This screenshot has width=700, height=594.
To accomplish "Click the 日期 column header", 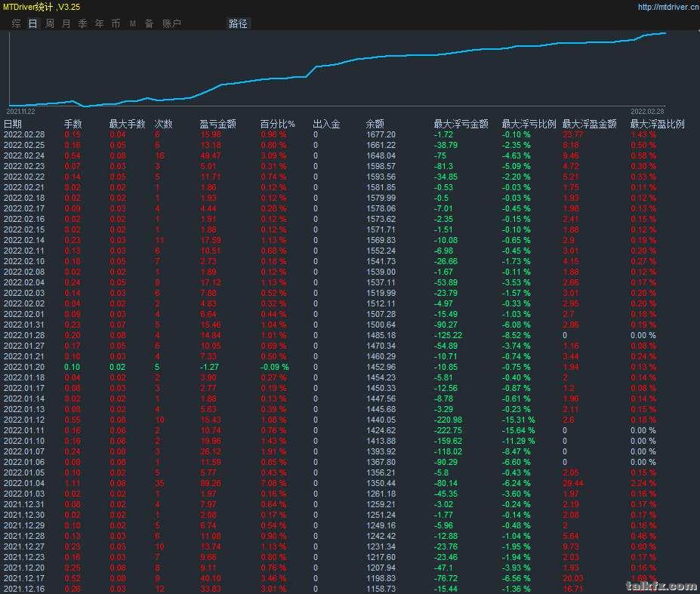I will [x=13, y=124].
